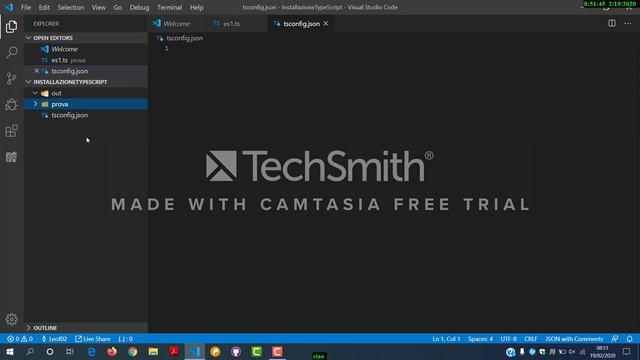
Task: Open the Search view in the activity bar
Action: click(11, 52)
